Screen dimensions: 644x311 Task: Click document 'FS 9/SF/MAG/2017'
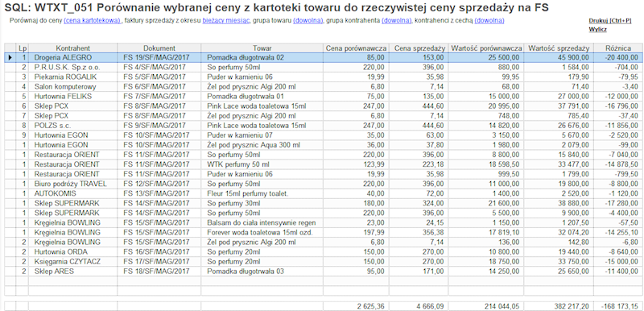click(159, 126)
